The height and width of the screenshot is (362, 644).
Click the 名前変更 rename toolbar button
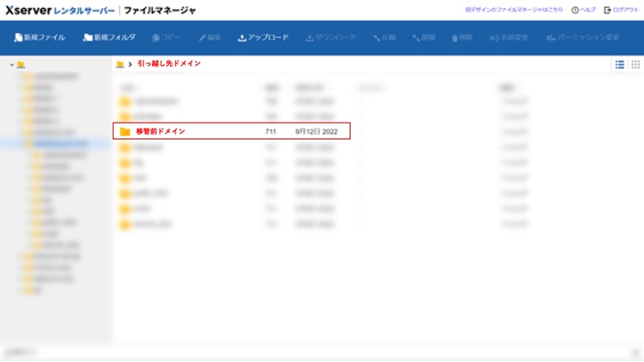(x=509, y=38)
